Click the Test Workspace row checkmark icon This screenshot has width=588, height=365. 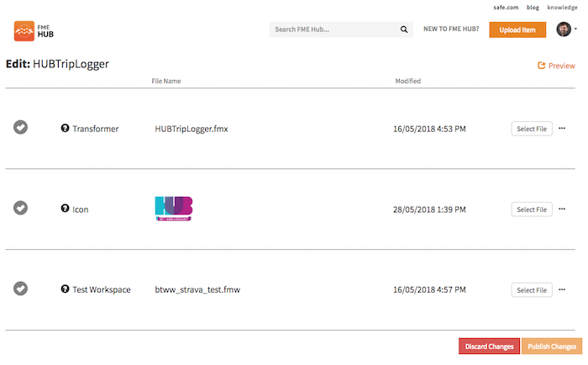coord(21,288)
